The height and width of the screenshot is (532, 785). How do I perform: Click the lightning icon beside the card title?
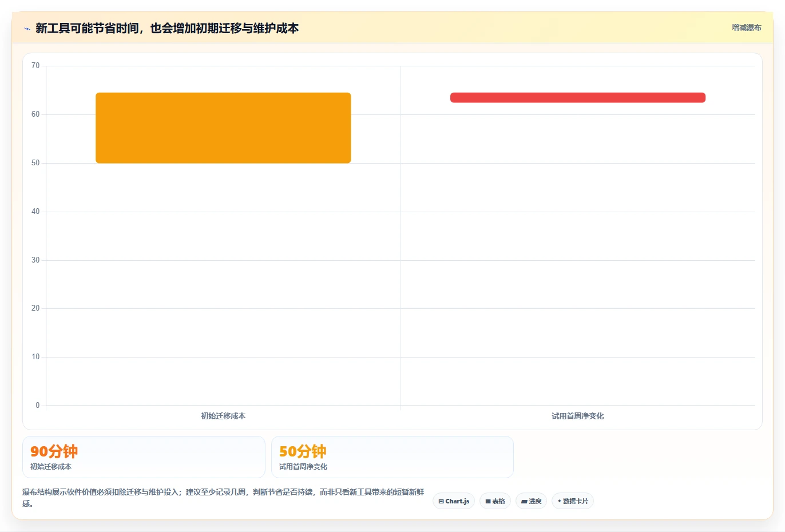27,29
